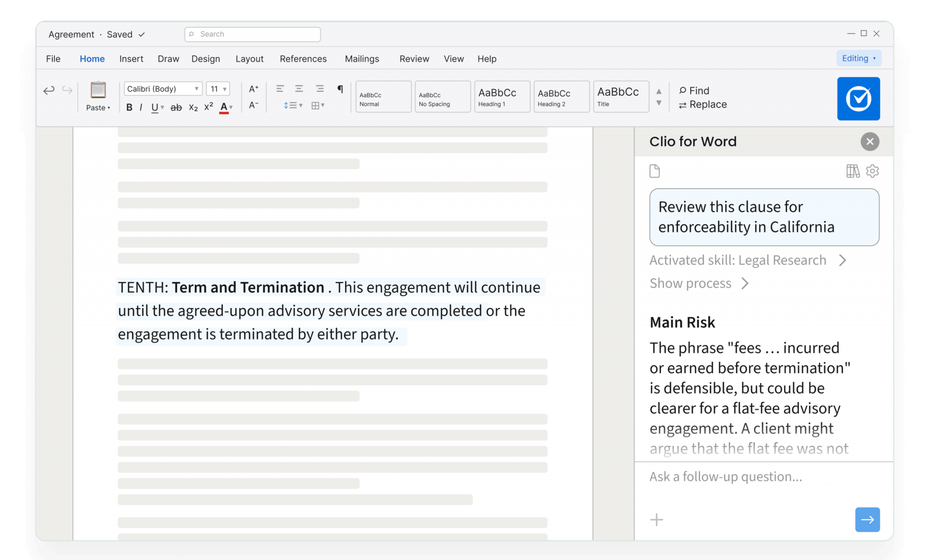Switch to the Review tab

tap(415, 59)
